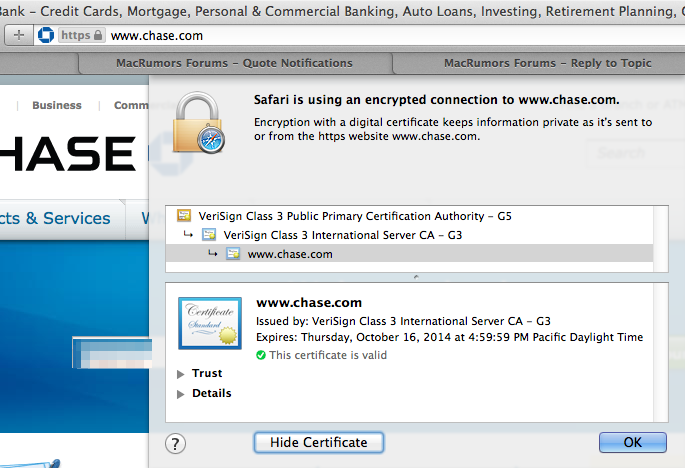Image resolution: width=685 pixels, height=468 pixels.
Task: Confirm with the OK button
Action: [632, 442]
